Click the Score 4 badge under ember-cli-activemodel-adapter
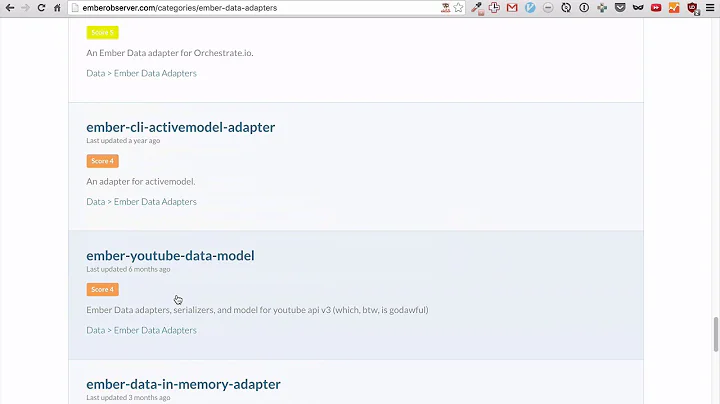720x404 pixels. click(x=102, y=161)
